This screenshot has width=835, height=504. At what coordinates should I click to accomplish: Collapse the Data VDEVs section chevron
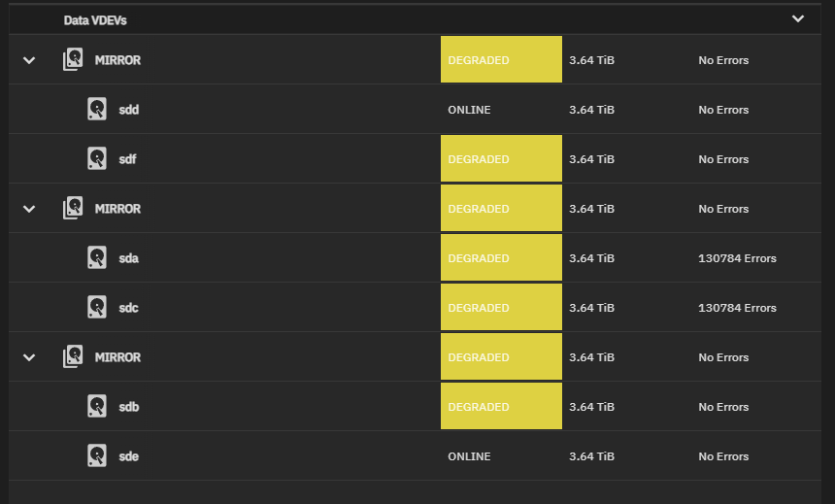point(798,18)
